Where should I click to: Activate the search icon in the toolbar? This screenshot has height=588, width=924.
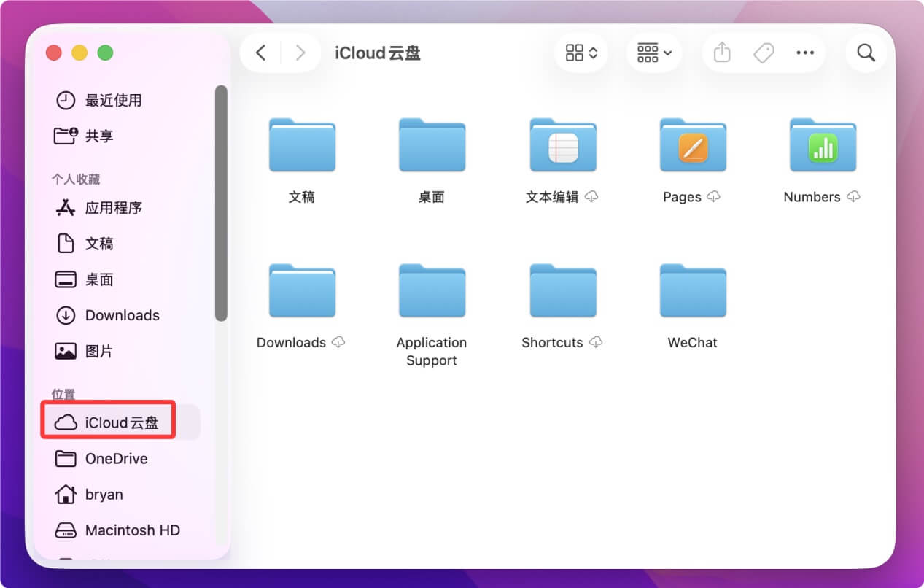[x=866, y=53]
